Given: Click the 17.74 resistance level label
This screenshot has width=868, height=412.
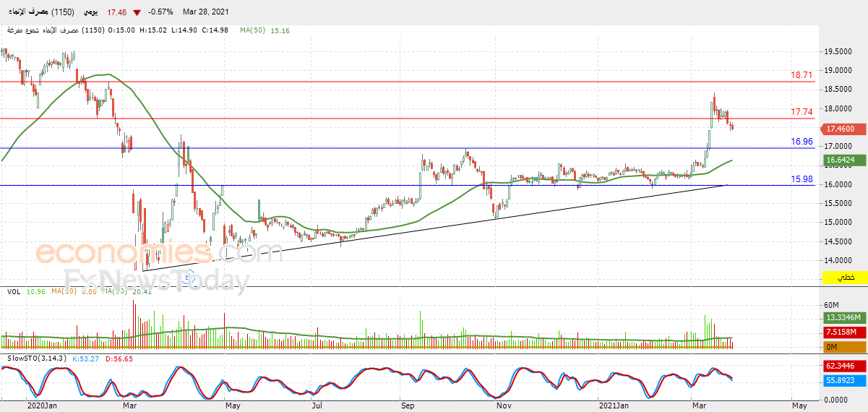Looking at the screenshot, I should click(x=802, y=111).
